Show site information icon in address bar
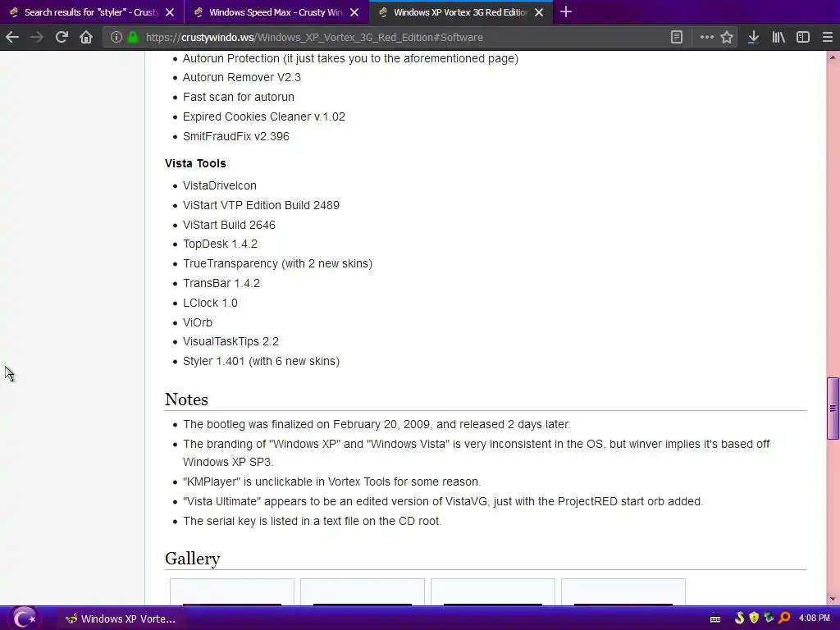 click(116, 37)
